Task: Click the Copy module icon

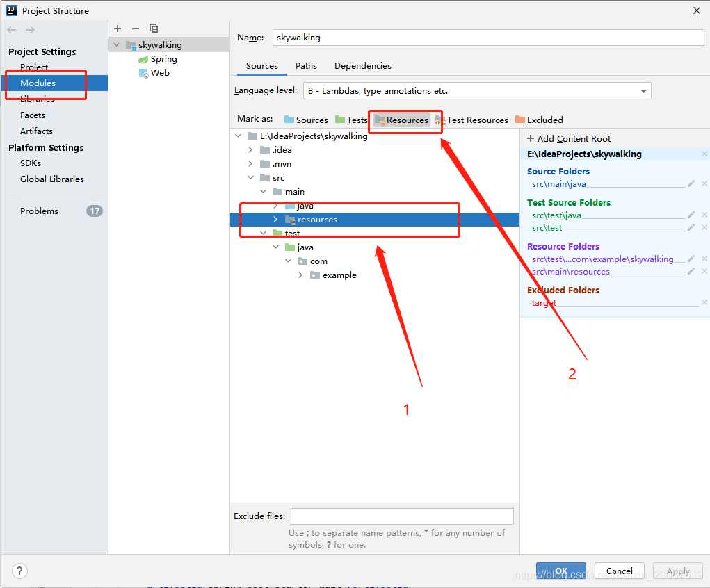Action: point(154,28)
